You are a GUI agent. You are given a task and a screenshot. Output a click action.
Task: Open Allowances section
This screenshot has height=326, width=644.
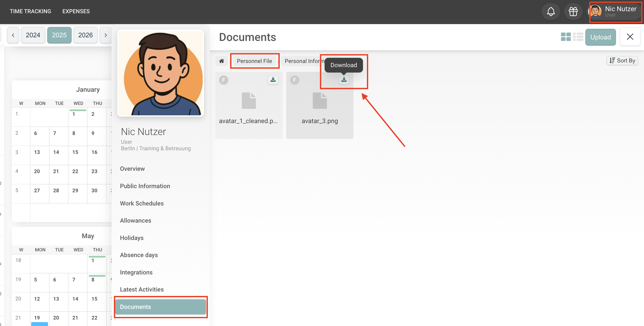161,221
